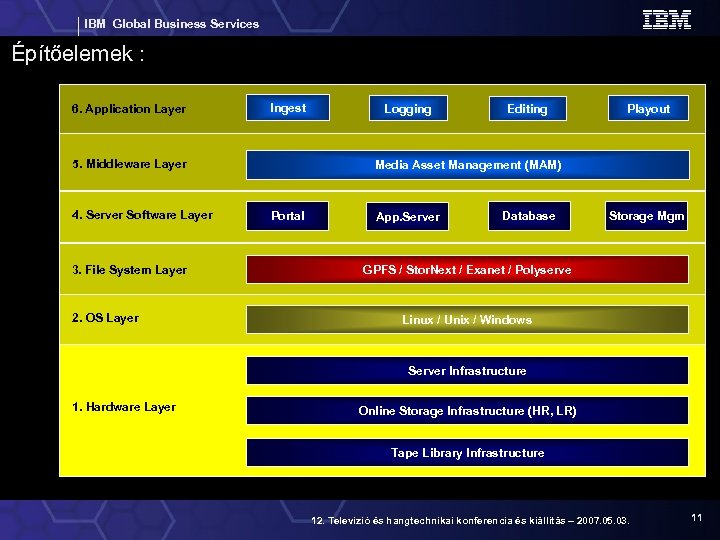Click the Portal box
720x540 pixels.
(x=287, y=216)
